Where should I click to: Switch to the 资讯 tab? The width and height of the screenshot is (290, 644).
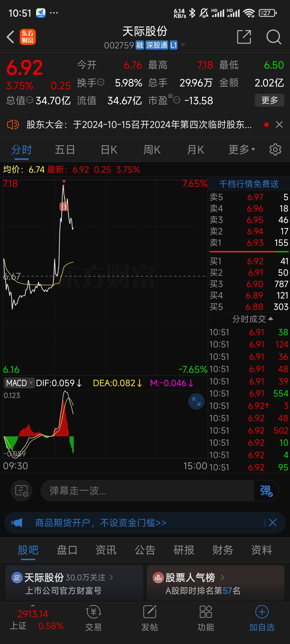click(x=106, y=550)
